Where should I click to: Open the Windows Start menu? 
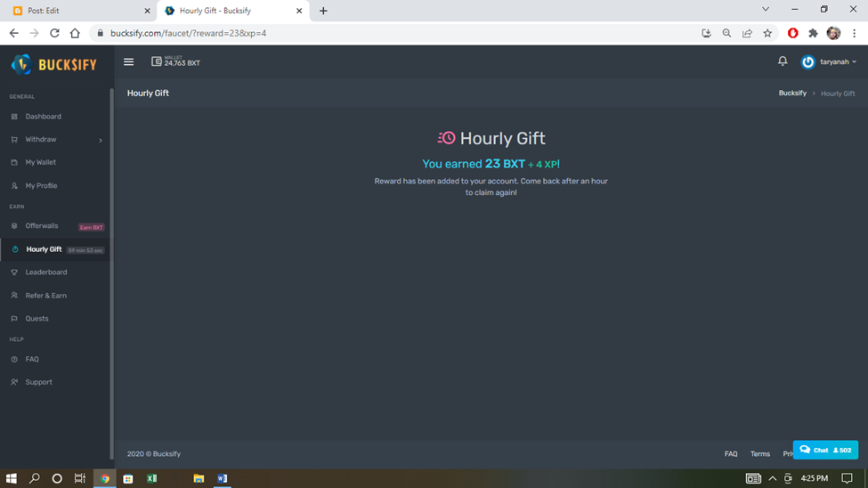11,478
